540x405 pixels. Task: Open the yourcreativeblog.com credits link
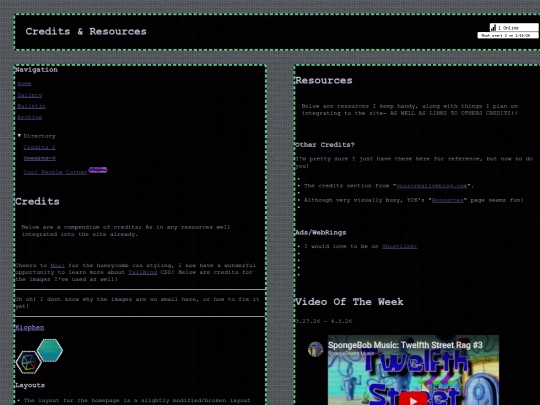coord(432,186)
